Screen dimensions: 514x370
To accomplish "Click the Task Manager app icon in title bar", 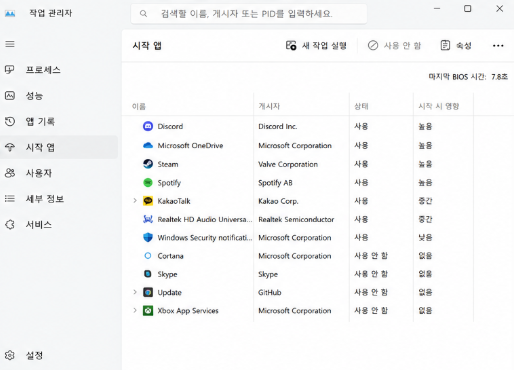I will (x=10, y=13).
